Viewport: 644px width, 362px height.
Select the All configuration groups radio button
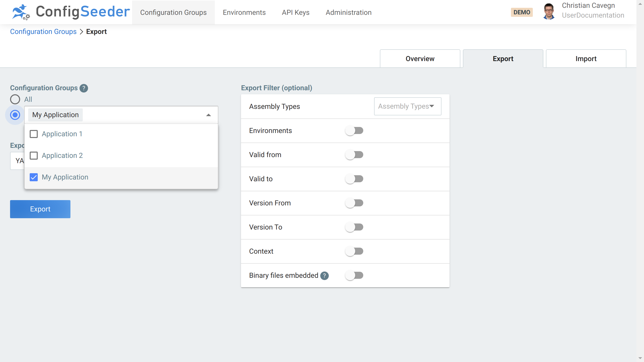point(15,99)
